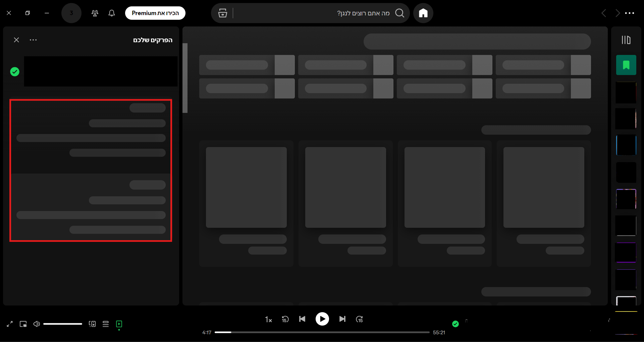This screenshot has width=644, height=342.
Task: Open the profile avatar menu
Action: [71, 13]
